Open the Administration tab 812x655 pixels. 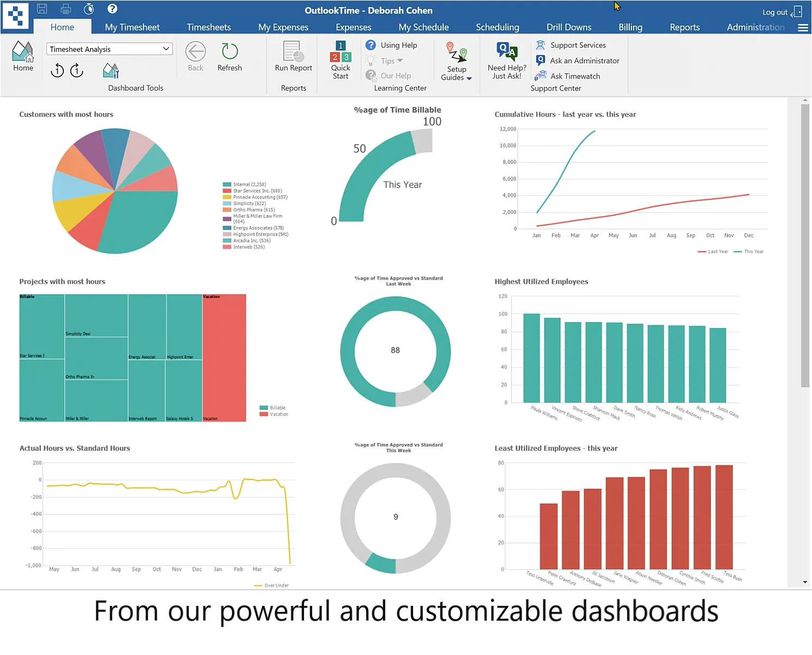coord(755,27)
